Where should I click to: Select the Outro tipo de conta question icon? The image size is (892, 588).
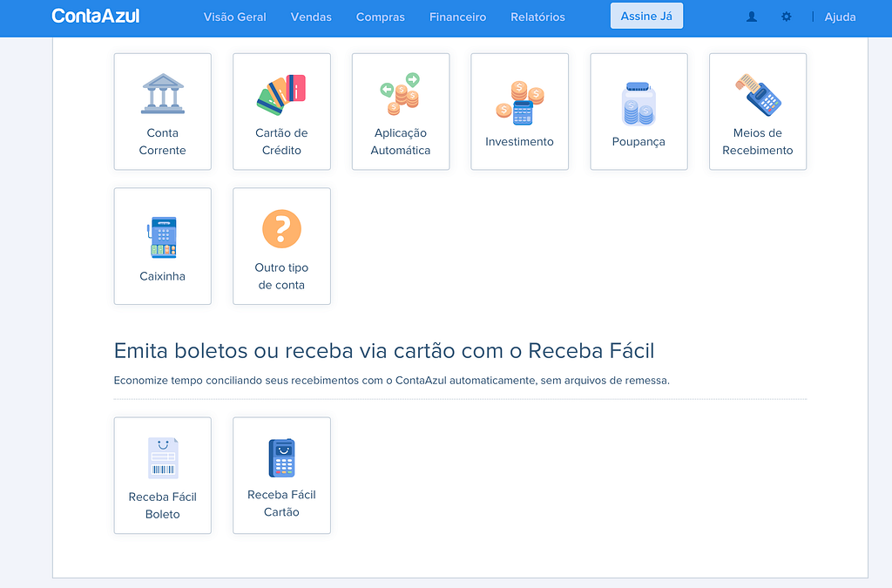pyautogui.click(x=281, y=229)
